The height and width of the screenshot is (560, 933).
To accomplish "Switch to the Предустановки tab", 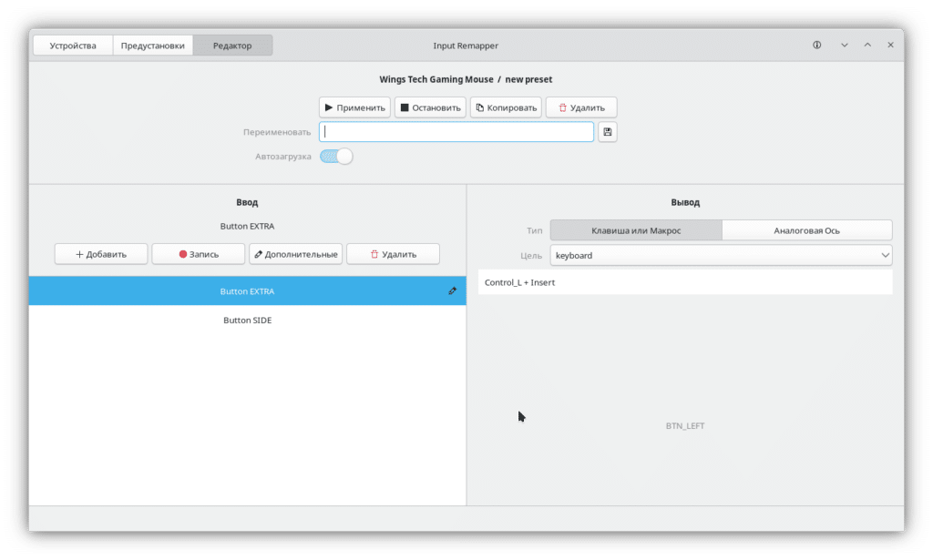I will coord(153,46).
